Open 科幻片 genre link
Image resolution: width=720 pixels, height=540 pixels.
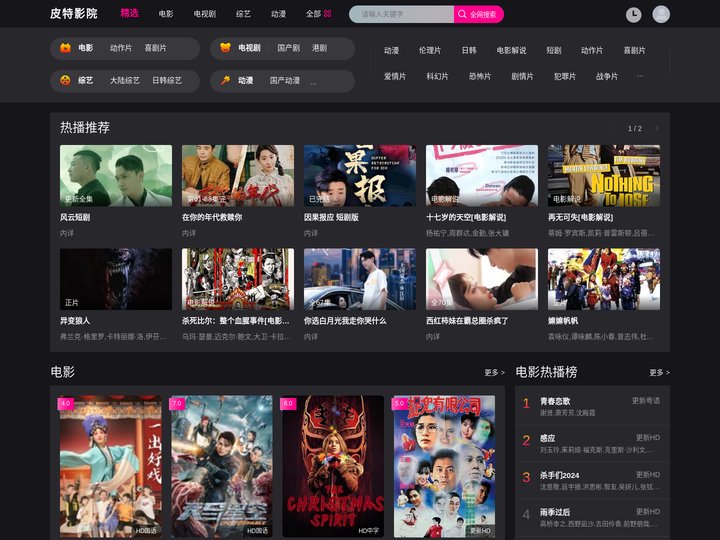tap(437, 76)
